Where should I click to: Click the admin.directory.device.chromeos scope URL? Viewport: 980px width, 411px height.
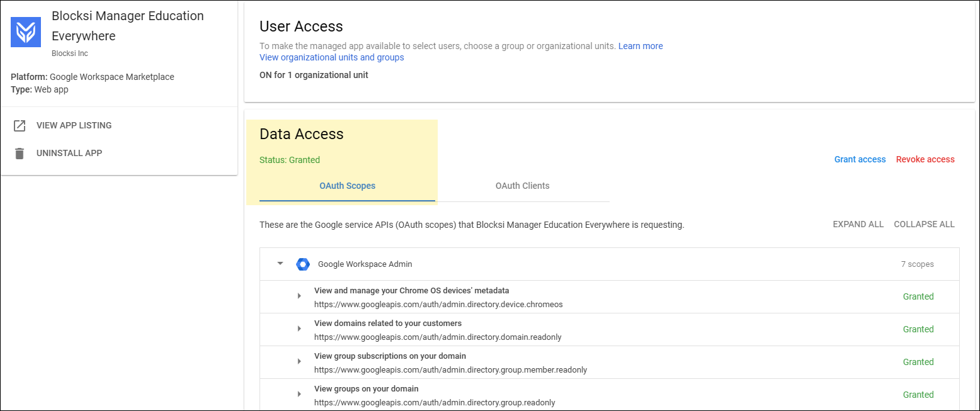coord(438,304)
